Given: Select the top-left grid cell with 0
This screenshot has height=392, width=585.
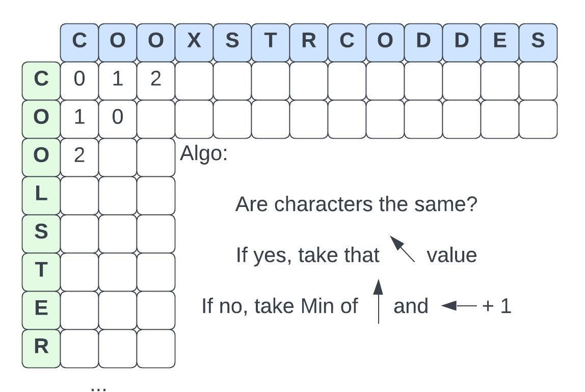Looking at the screenshot, I should (x=79, y=79).
